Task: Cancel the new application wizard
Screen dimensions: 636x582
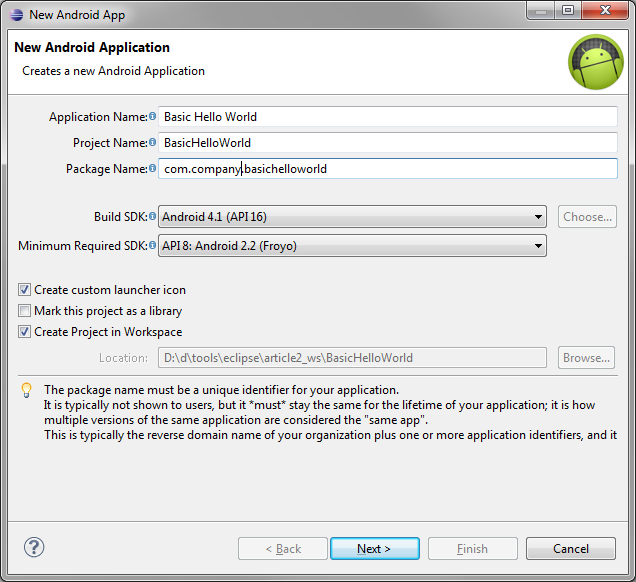Action: [571, 549]
